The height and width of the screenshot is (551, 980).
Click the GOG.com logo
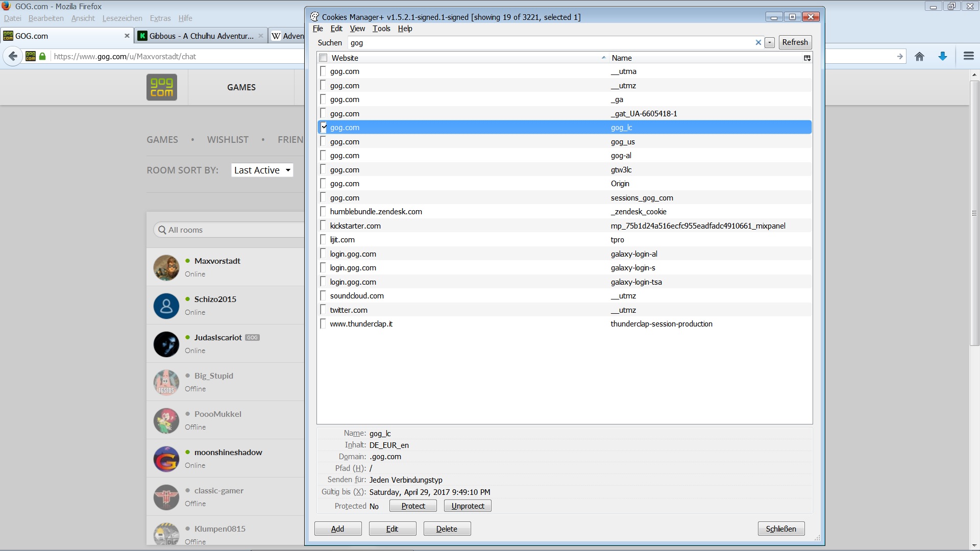(x=162, y=87)
